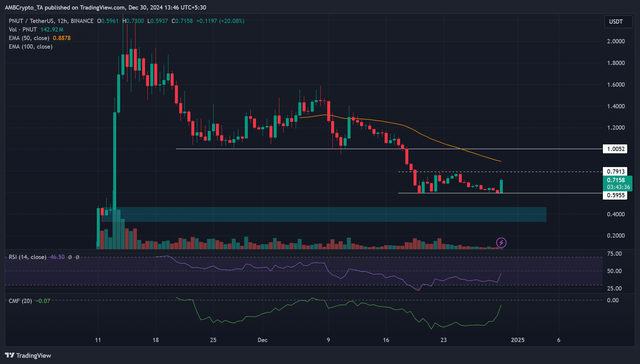Screen dimensions: 640x364
Task: Click the EMA 50 value 0.8878
Action: tap(62, 38)
